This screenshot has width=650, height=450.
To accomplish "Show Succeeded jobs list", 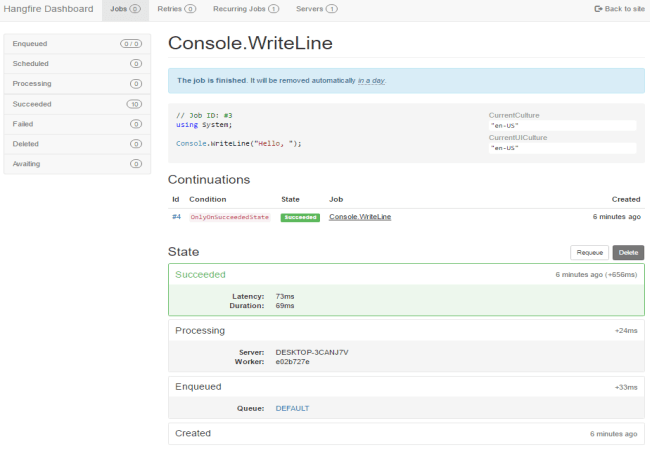I will coord(75,104).
